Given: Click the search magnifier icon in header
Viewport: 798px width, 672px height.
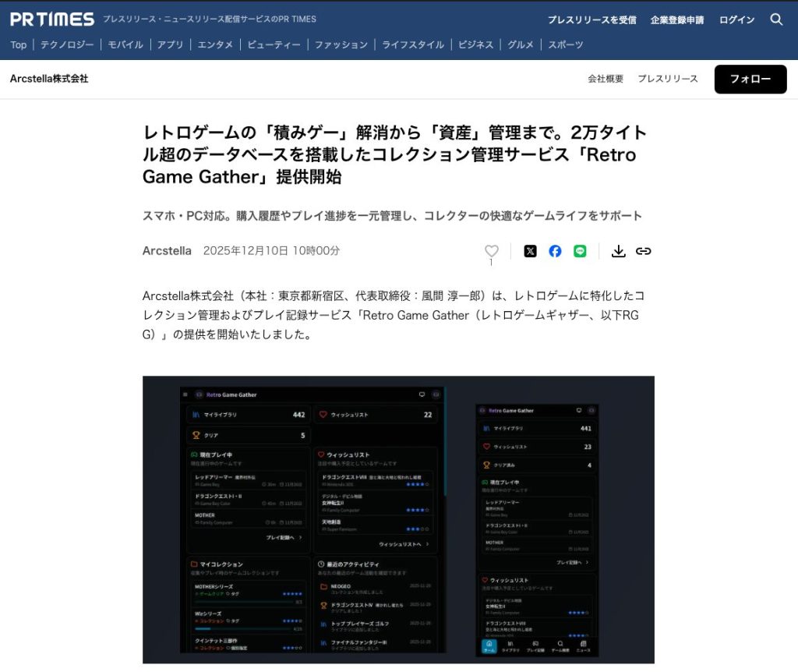Looking at the screenshot, I should coord(776,19).
